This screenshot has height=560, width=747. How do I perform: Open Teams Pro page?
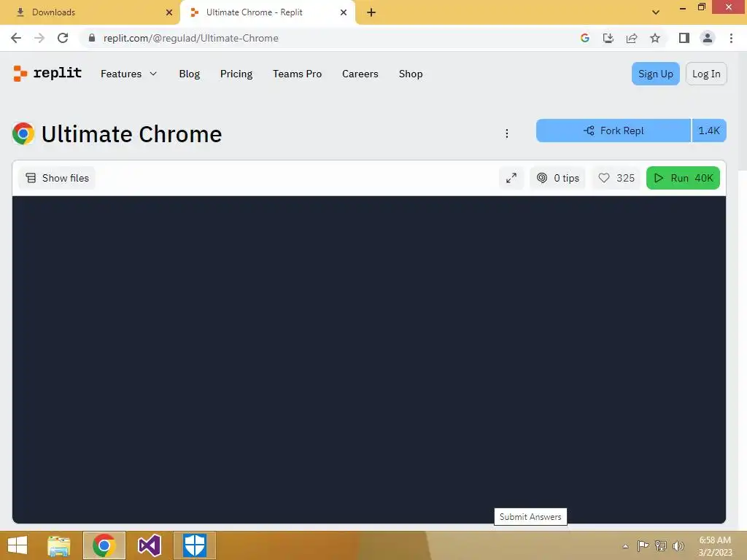(x=298, y=74)
